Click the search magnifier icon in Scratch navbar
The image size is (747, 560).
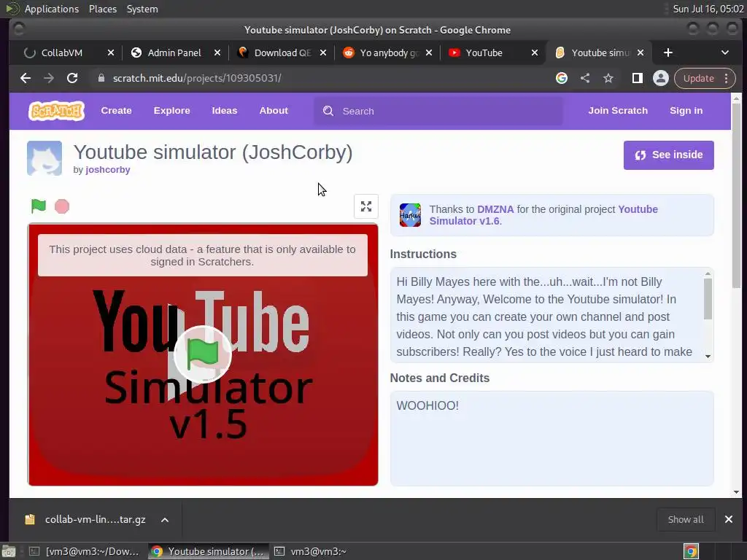[328, 111]
